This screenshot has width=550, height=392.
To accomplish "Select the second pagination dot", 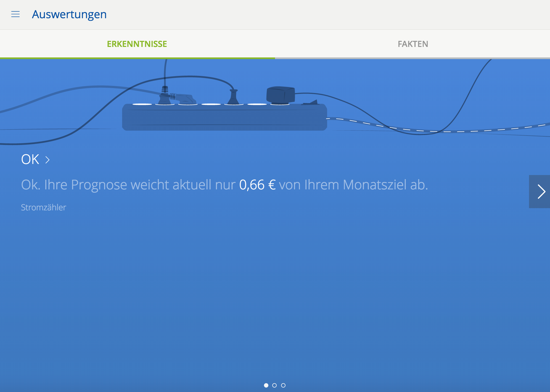I will [274, 385].
